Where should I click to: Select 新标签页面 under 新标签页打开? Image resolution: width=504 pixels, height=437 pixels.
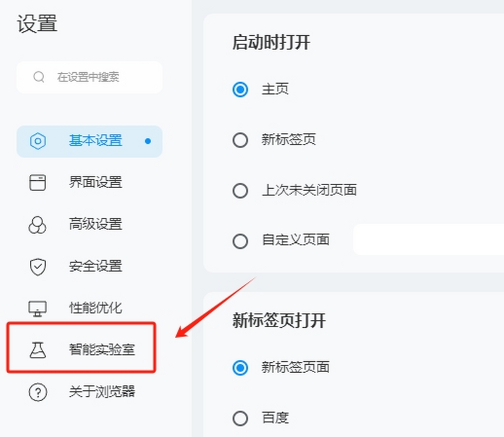(240, 368)
